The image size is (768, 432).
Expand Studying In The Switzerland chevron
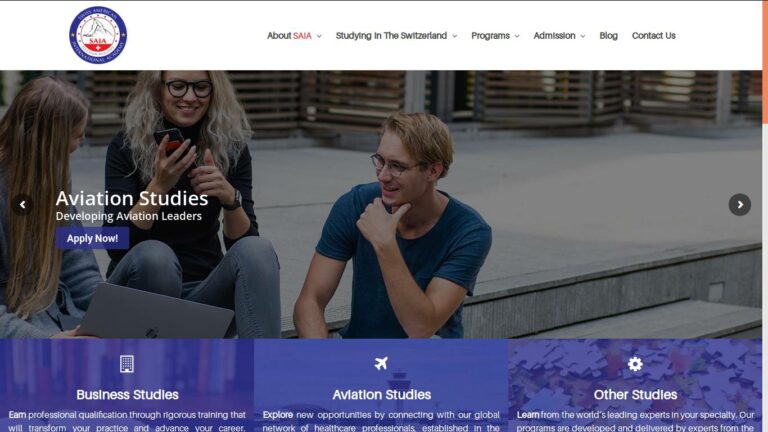455,36
